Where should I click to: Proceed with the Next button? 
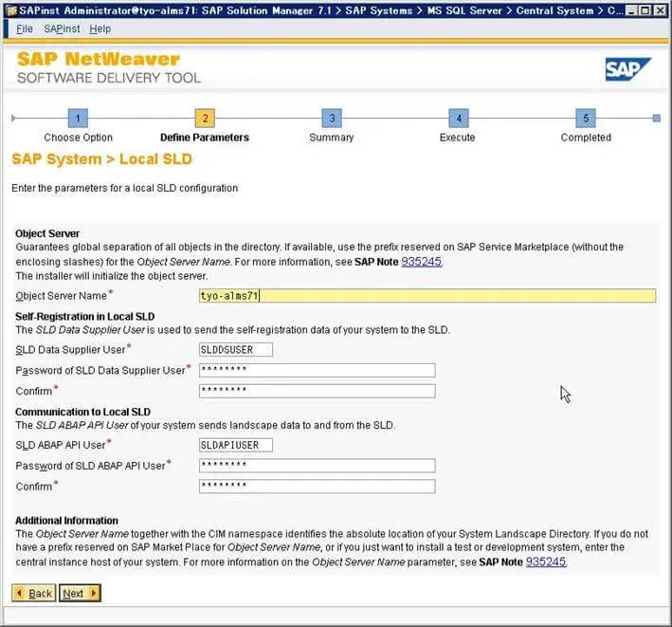pos(80,593)
